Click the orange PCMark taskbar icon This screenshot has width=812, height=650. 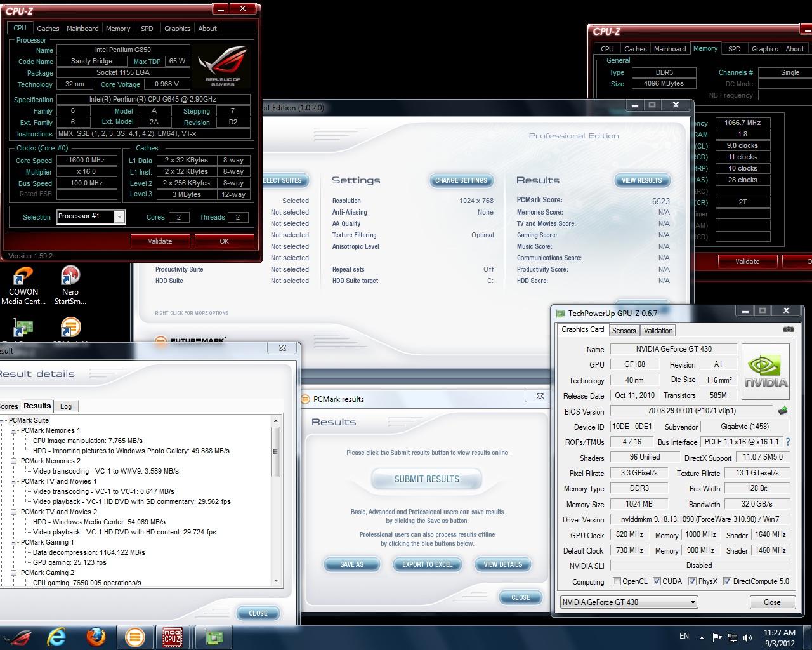(134, 637)
